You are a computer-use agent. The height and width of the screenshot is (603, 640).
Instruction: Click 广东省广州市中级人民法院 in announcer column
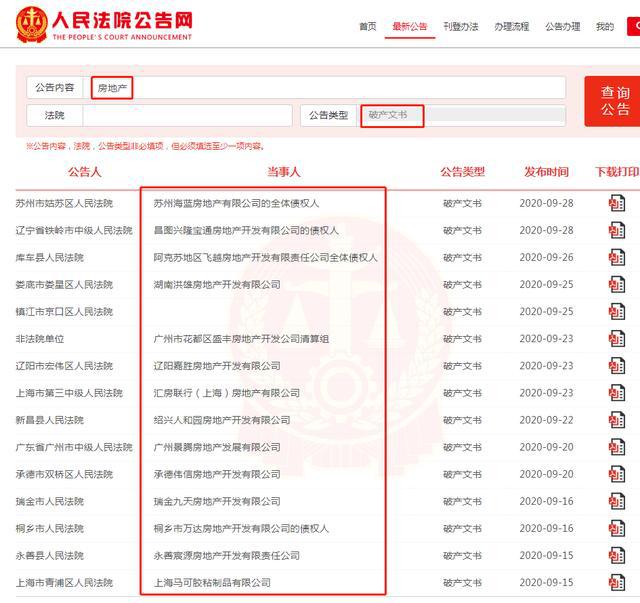pyautogui.click(x=74, y=447)
